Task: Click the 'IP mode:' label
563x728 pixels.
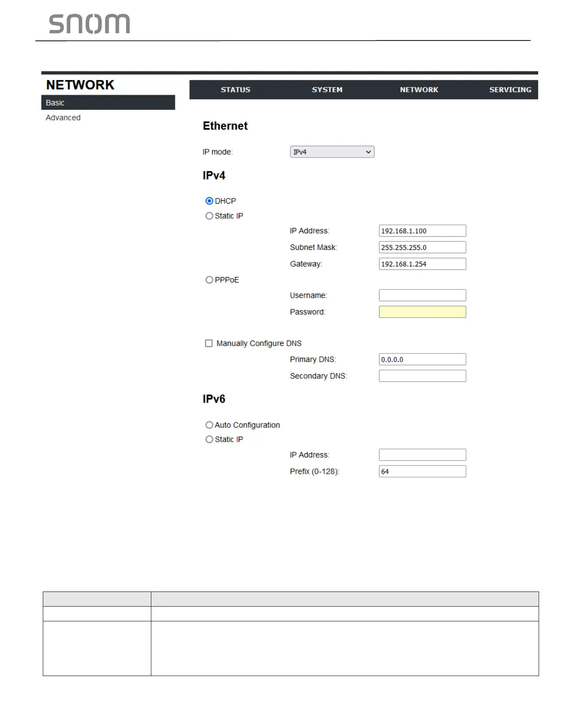Action: coord(218,152)
